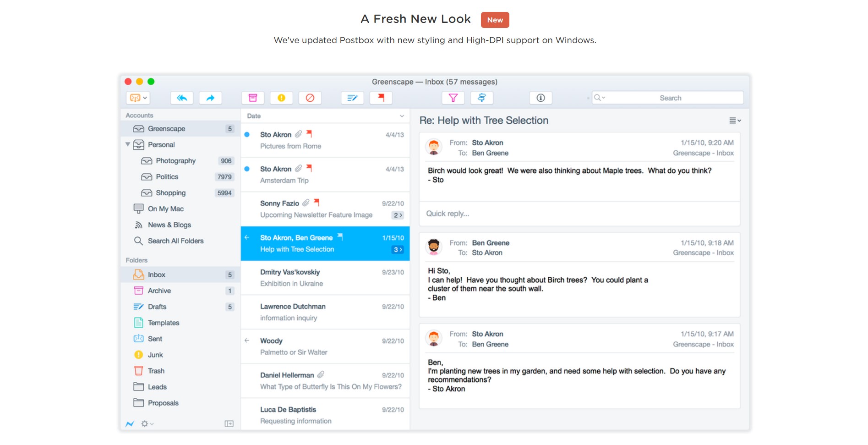Click sender Sto Akron in the 9:17 AM message

point(487,334)
